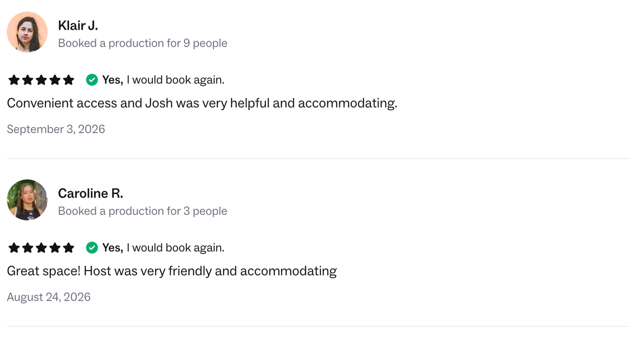Click the fifth star in Klair J.'s rating
The image size is (644, 341).
tap(69, 80)
